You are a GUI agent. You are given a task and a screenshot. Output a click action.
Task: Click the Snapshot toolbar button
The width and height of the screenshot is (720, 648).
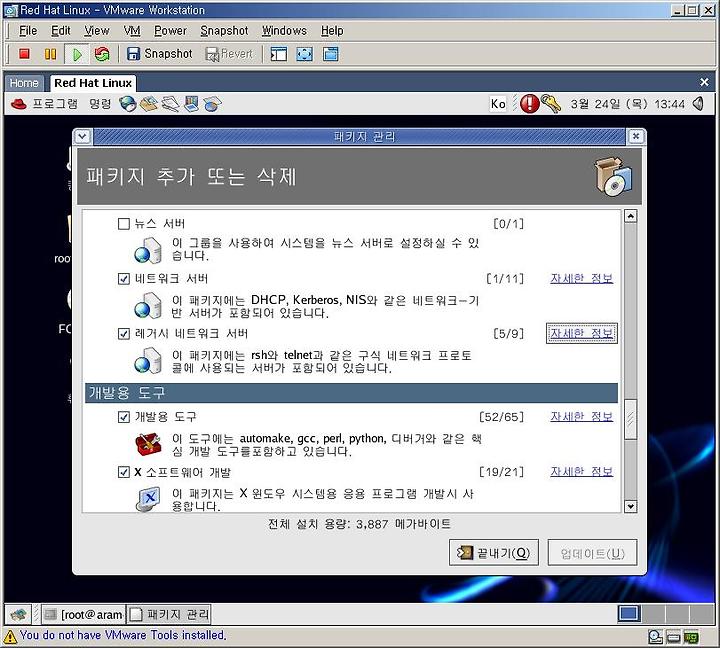pos(159,54)
